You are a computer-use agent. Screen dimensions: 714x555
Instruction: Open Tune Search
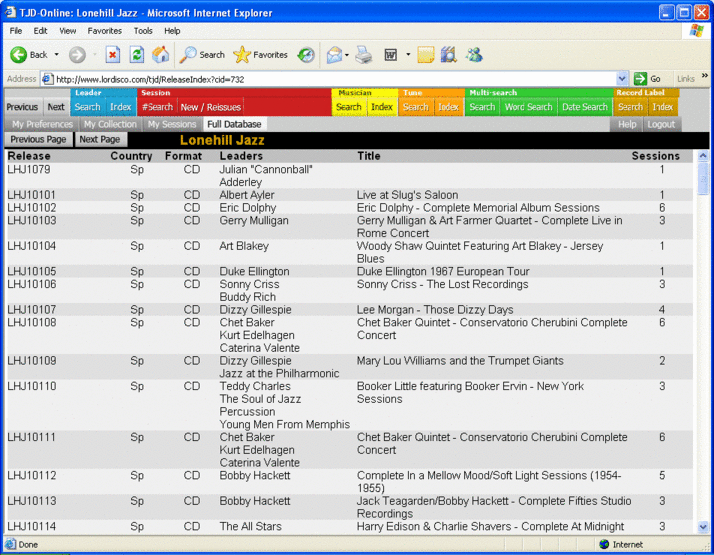click(x=416, y=107)
